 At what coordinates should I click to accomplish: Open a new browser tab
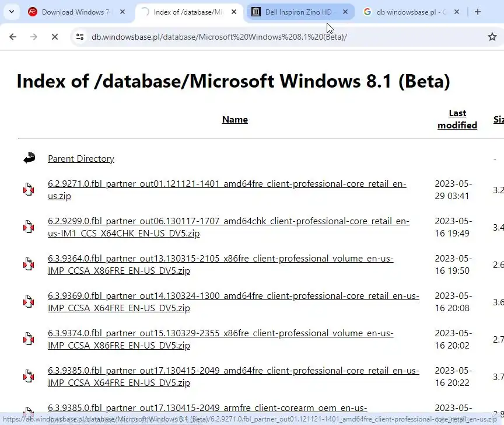pos(478,12)
